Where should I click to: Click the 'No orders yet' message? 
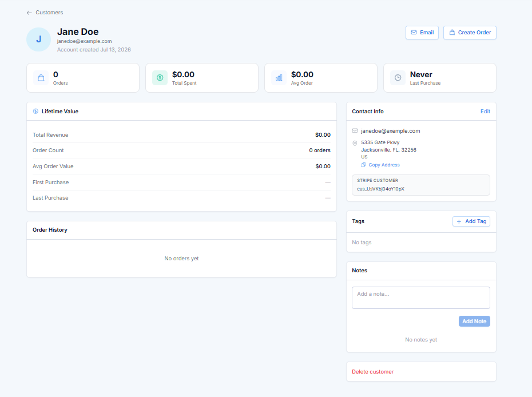pyautogui.click(x=181, y=259)
